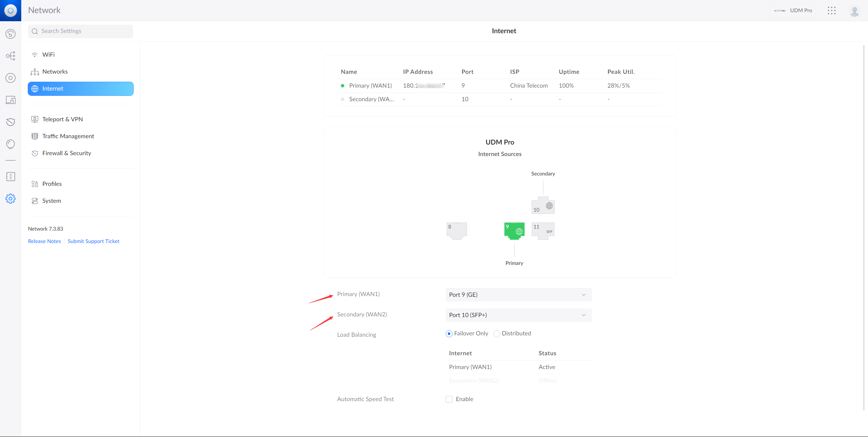Screen dimensions: 868x437
Task: Enable Automatic Speed Test checkbox
Action: (449, 399)
